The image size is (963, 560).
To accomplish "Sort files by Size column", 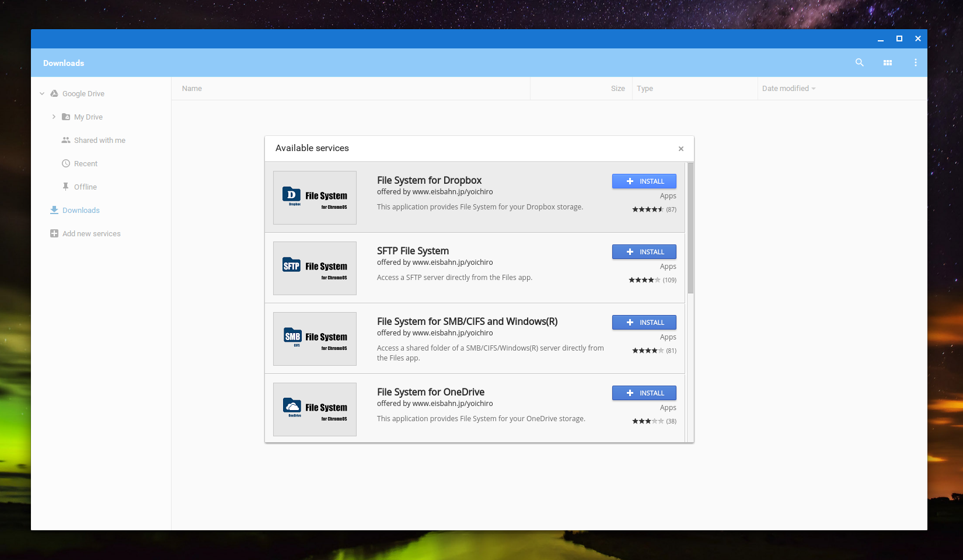I will click(x=618, y=89).
